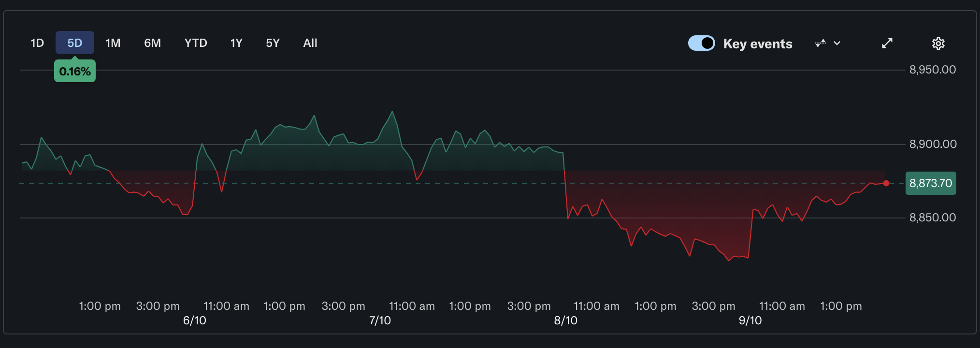Click the Key events label text
The height and width of the screenshot is (348, 980).
pyautogui.click(x=758, y=44)
